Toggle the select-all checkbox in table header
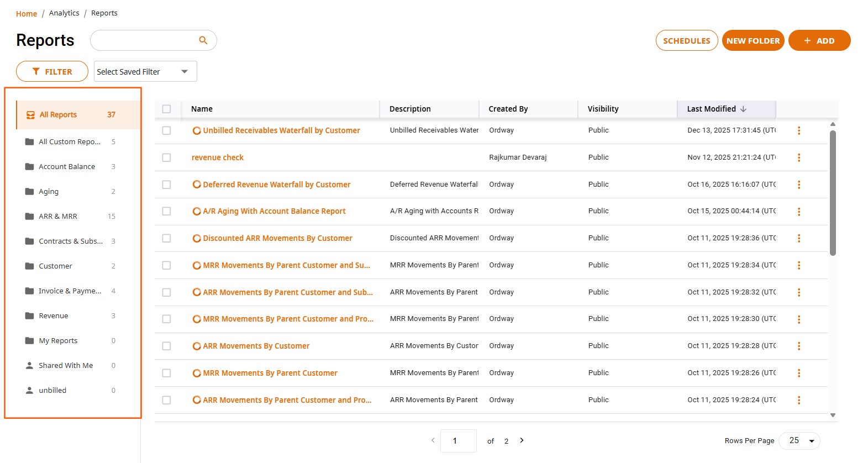Screen dimensions: 868x463 (166, 109)
